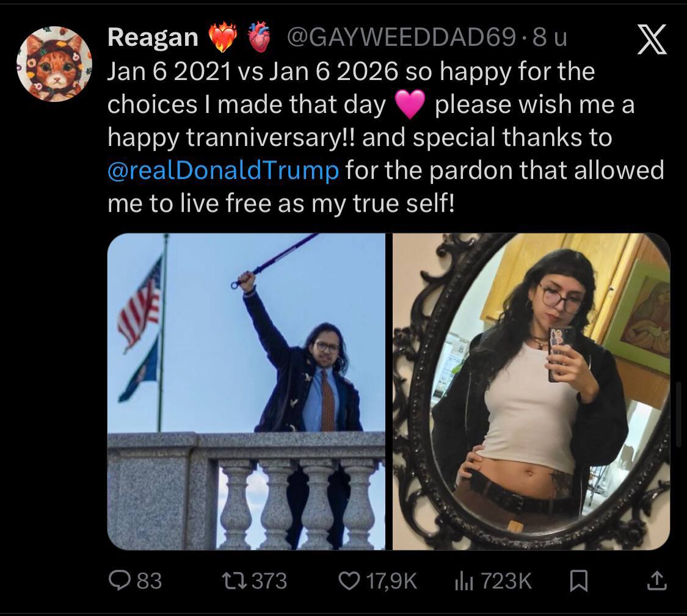Image resolution: width=687 pixels, height=616 pixels.
Task: Click the 83 replies count
Action: click(149, 580)
